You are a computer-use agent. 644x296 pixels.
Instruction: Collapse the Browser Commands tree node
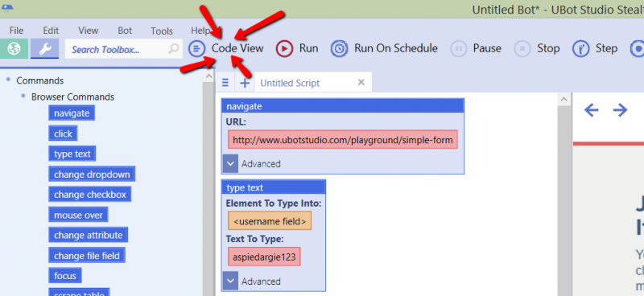(23, 96)
